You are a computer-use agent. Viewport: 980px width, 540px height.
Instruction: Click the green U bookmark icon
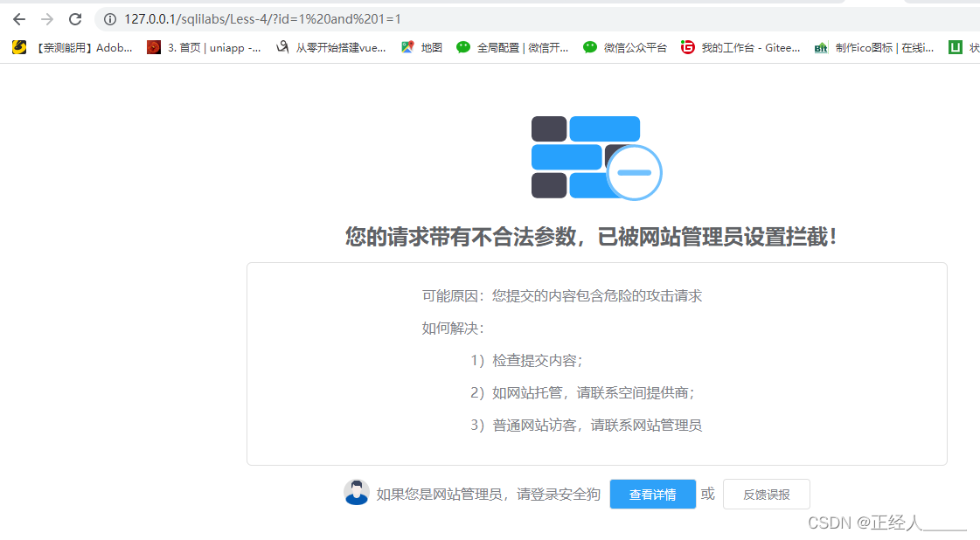pos(955,47)
